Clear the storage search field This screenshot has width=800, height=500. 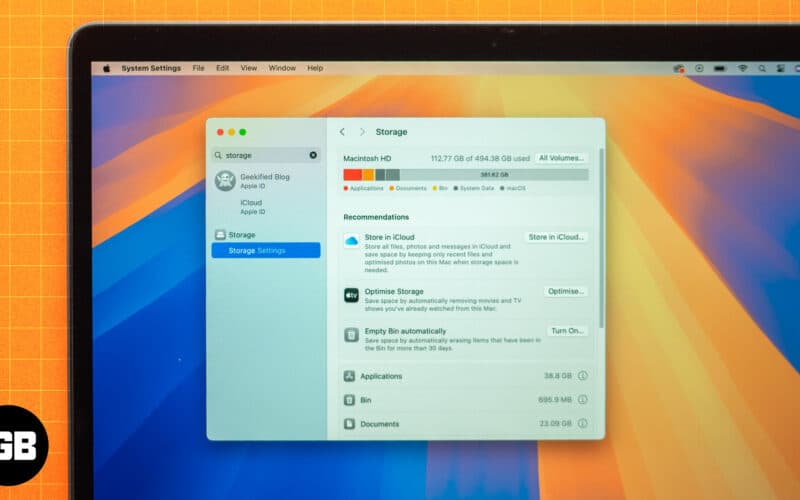[x=313, y=155]
